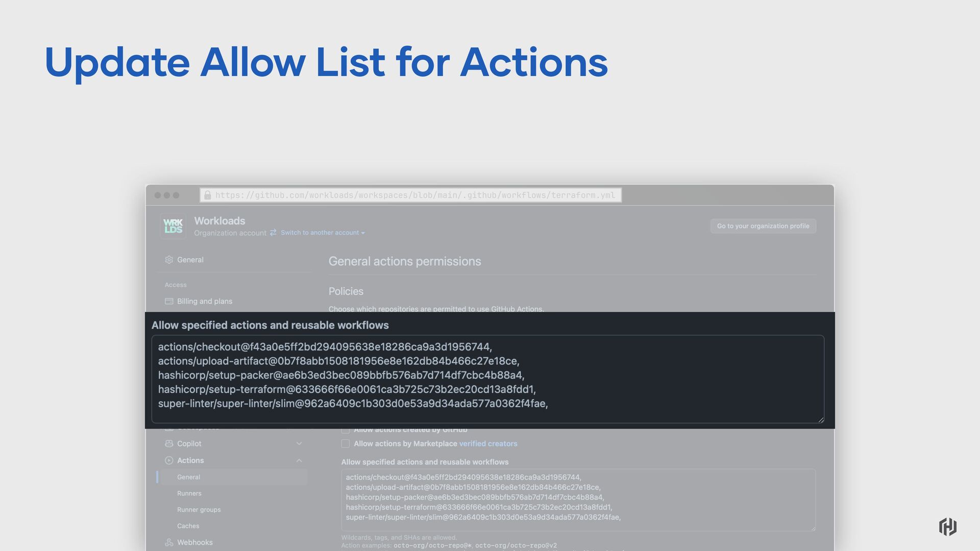Viewport: 980px width, 551px height.
Task: Click the HashiCorp logo on slide corner
Action: (x=948, y=527)
